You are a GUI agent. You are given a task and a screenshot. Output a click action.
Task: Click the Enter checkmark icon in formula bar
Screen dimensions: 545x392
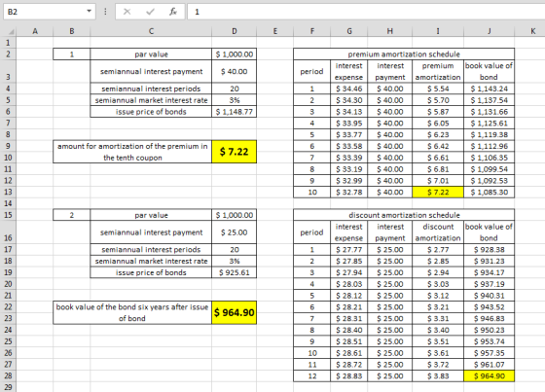[x=150, y=12]
